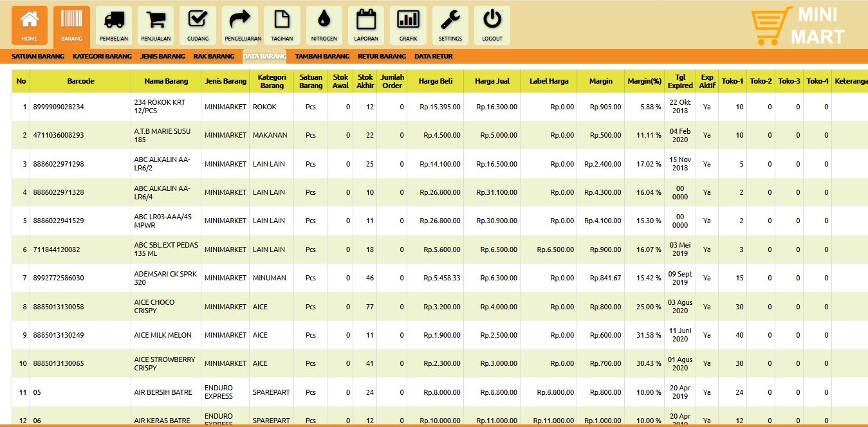Open Pembelian truck icon

tap(114, 21)
